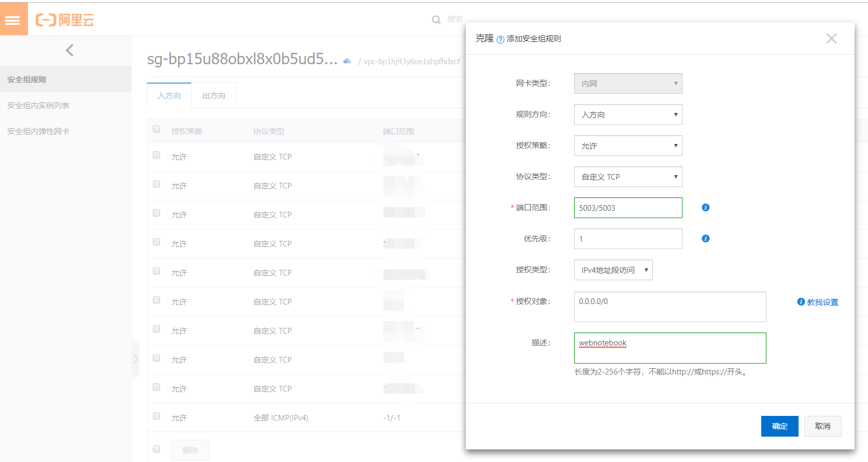Select 安全组规则 in the sidebar
Screen dimensions: 868x462
[x=66, y=79]
